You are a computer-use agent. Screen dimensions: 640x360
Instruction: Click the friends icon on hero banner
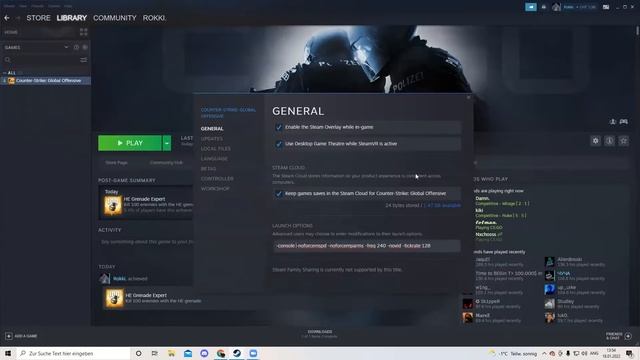tap(613, 122)
